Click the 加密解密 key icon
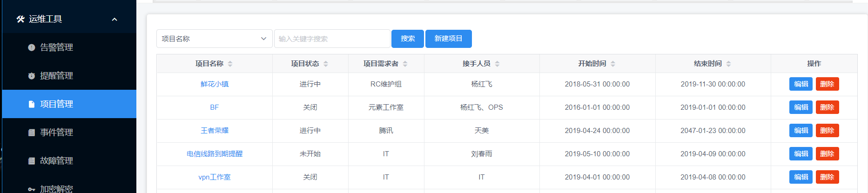This screenshot has height=193, width=868. point(32,189)
